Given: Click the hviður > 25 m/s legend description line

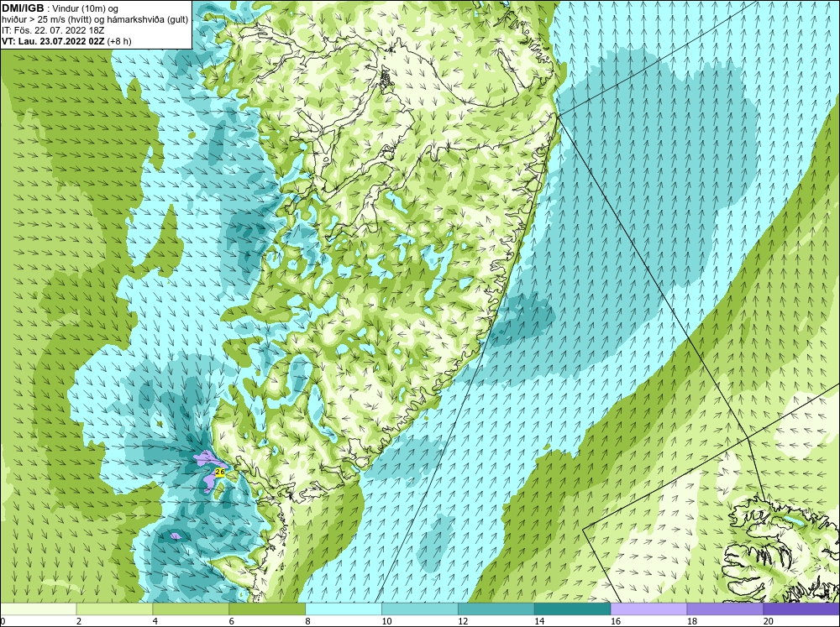Looking at the screenshot, I should pos(95,19).
